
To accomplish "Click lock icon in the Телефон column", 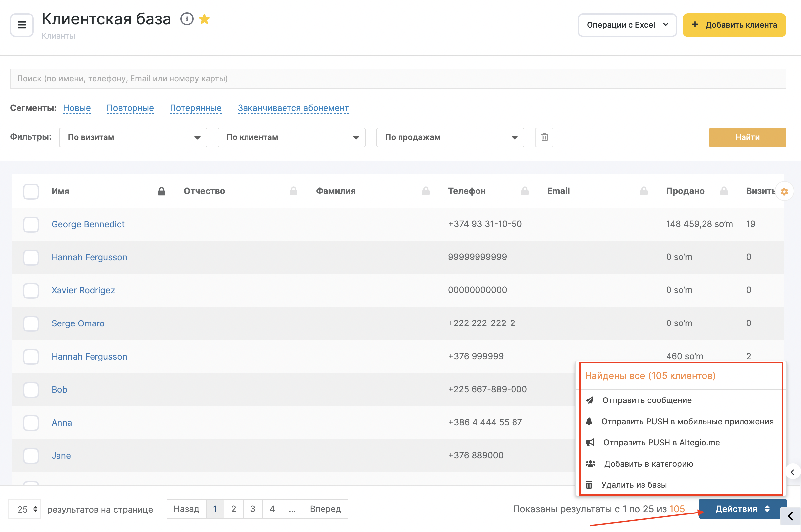I will [525, 191].
